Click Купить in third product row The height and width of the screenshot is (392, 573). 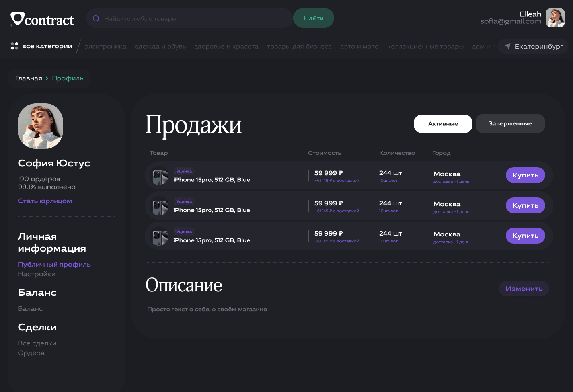(525, 236)
